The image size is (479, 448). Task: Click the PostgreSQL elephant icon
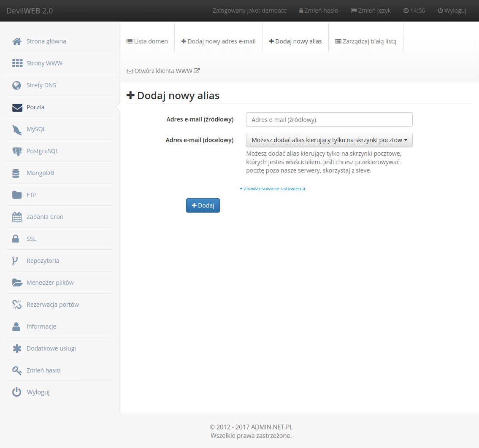17,151
